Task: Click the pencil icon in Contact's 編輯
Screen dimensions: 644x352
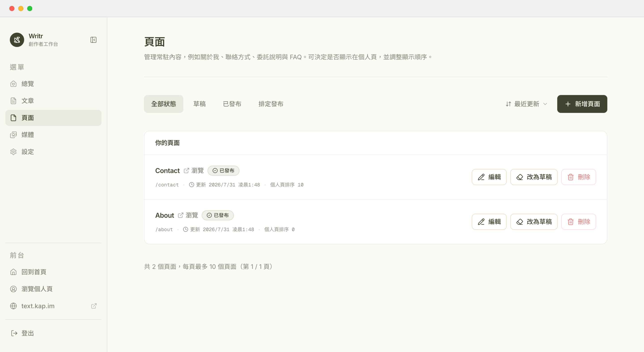Action: (481, 177)
